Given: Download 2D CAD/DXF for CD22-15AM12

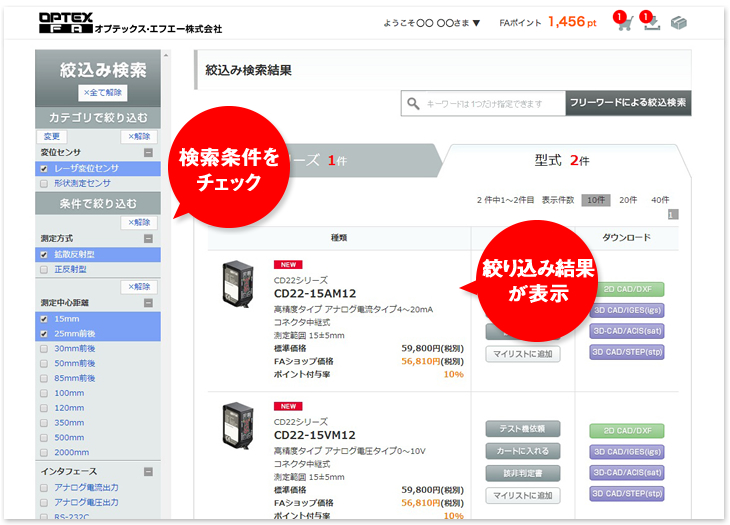Looking at the screenshot, I should click(x=626, y=289).
